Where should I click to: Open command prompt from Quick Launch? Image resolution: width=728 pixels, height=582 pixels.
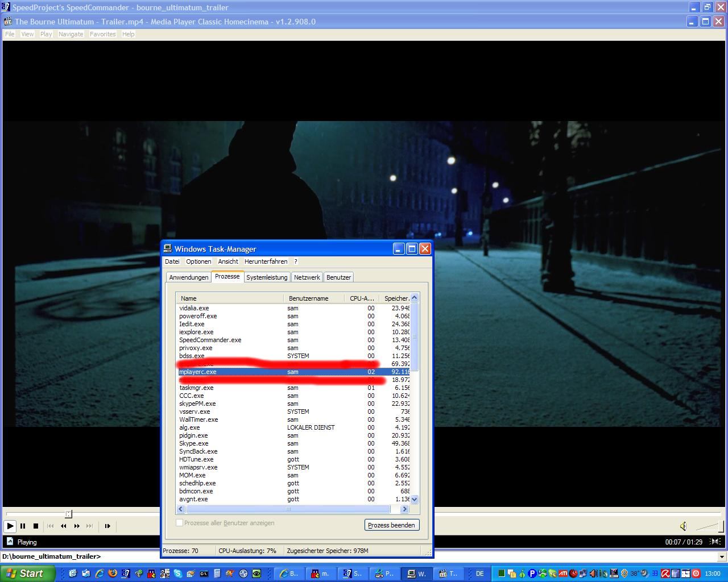204,573
